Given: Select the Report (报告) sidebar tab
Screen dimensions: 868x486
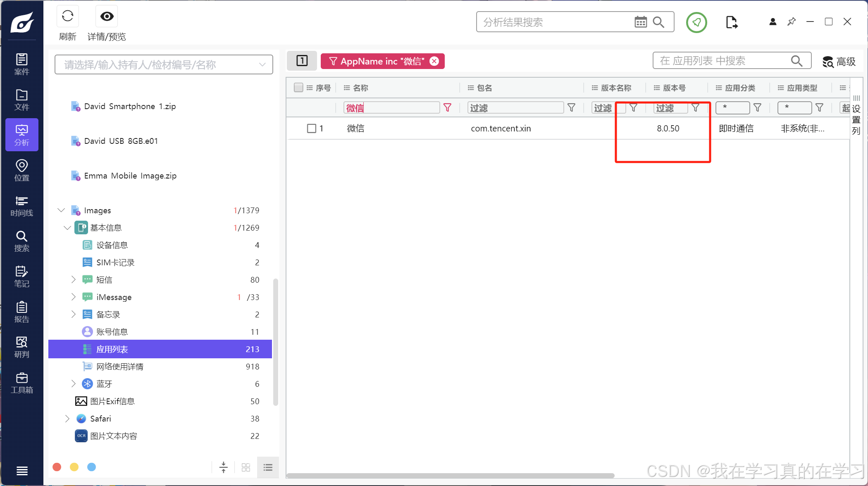Looking at the screenshot, I should tap(21, 312).
